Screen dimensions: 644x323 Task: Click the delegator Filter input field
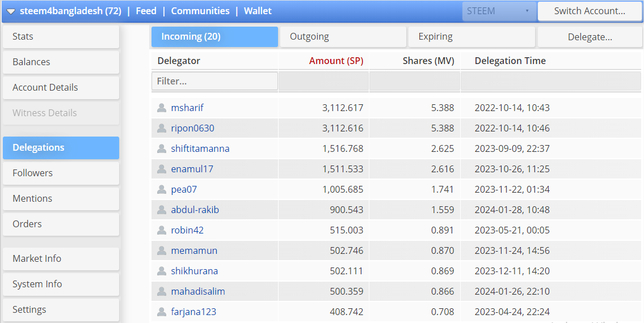pyautogui.click(x=214, y=81)
